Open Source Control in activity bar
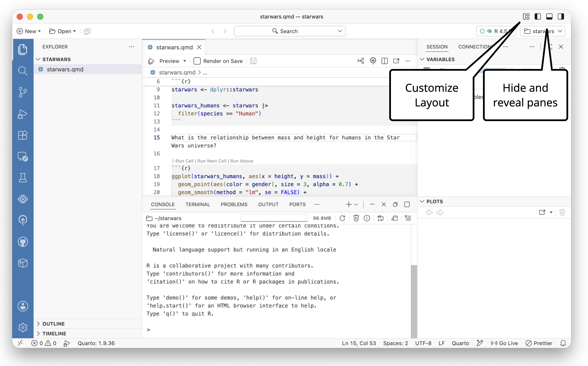The height and width of the screenshot is (366, 588). coord(23,92)
